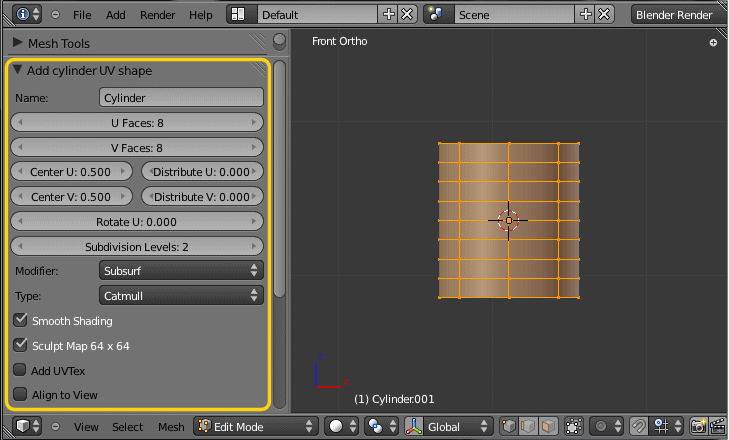Enable the Add UVTex checkbox

click(x=20, y=370)
